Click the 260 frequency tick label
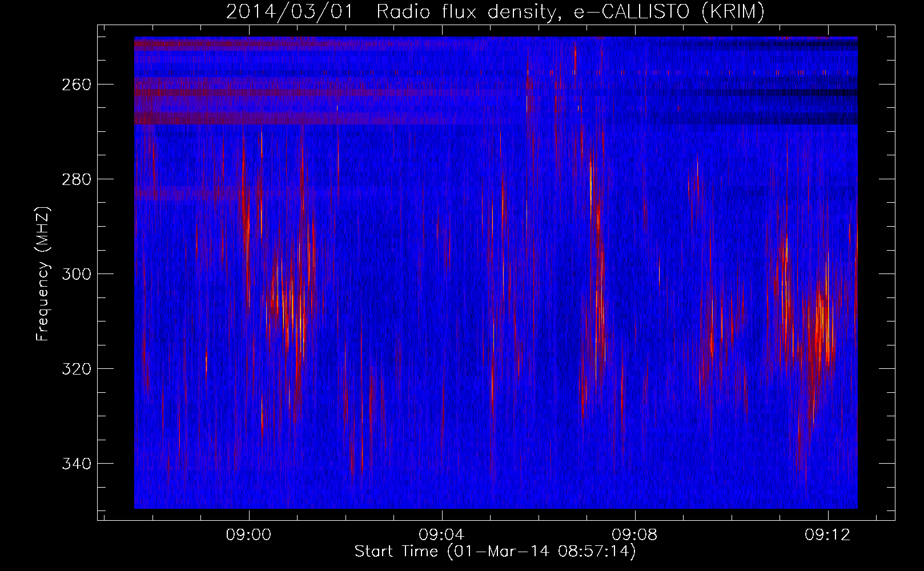The image size is (924, 571). pos(76,85)
